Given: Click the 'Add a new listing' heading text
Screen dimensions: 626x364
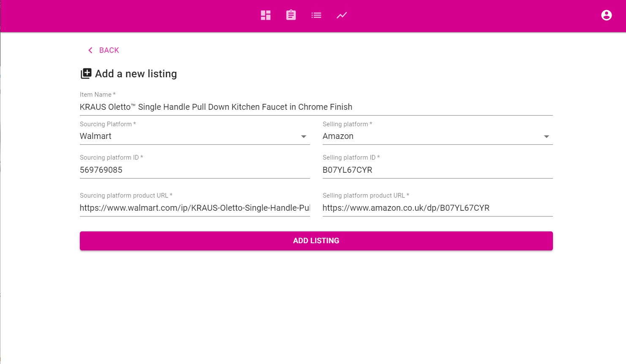Looking at the screenshot, I should pyautogui.click(x=136, y=74).
